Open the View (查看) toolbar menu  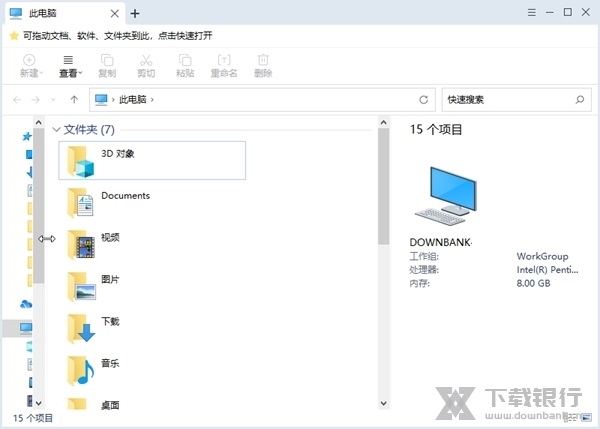[x=70, y=66]
